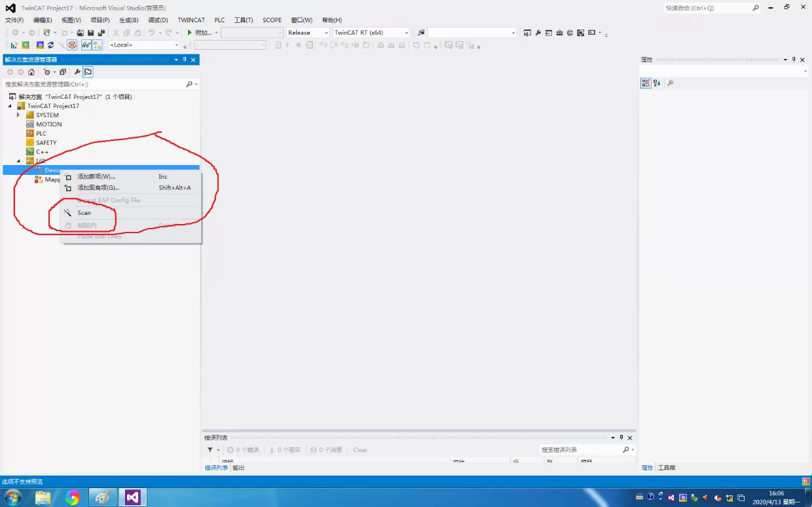Click the new project toolbar icon
This screenshot has width=812, height=507.
click(47, 33)
